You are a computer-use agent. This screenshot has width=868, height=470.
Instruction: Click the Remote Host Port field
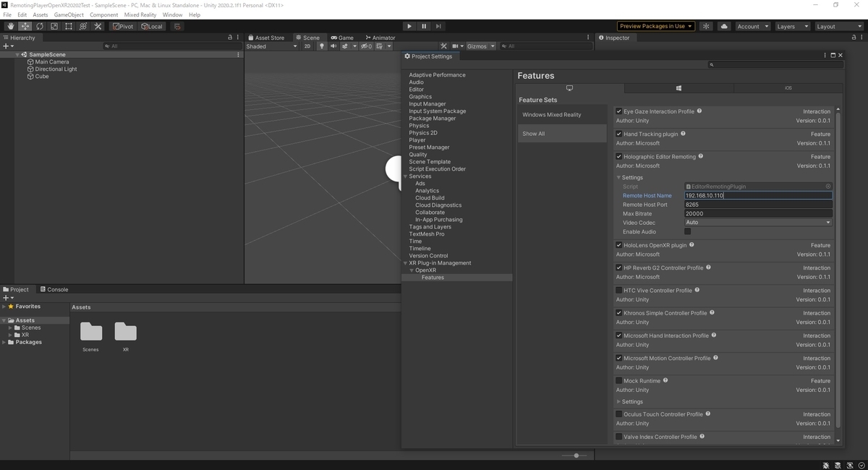[758, 204]
